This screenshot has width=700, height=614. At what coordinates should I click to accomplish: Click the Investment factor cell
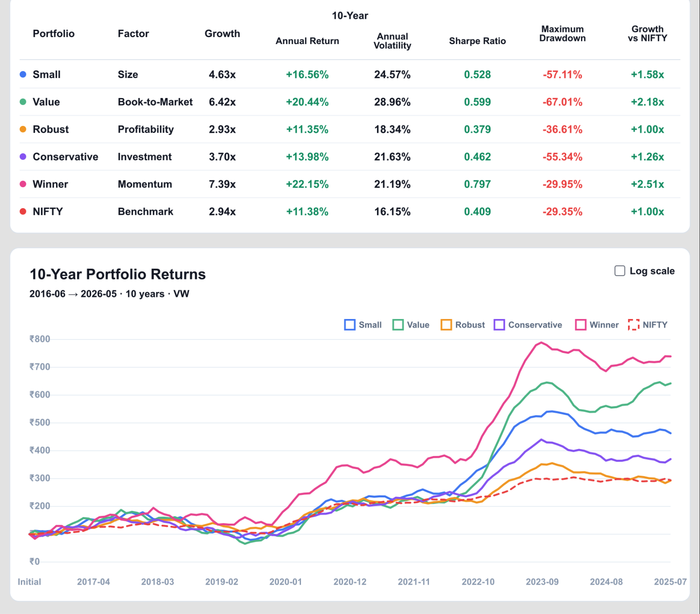pos(145,157)
